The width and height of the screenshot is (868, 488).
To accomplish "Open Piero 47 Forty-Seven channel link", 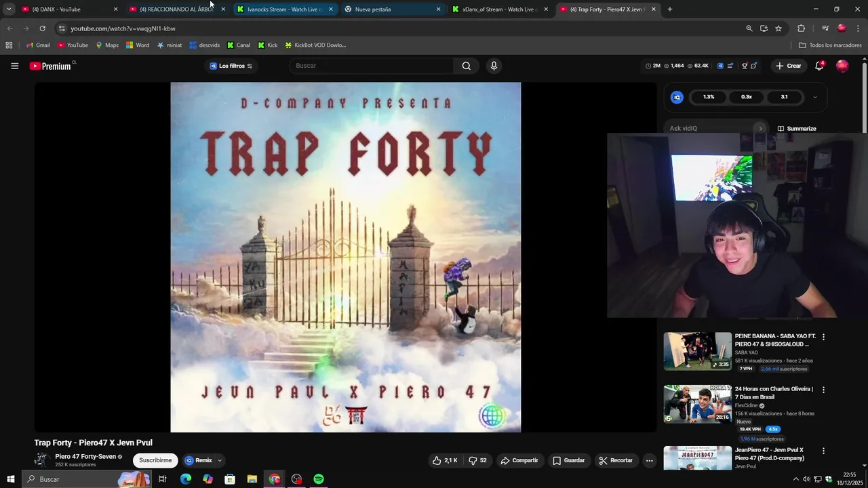I will (85, 456).
